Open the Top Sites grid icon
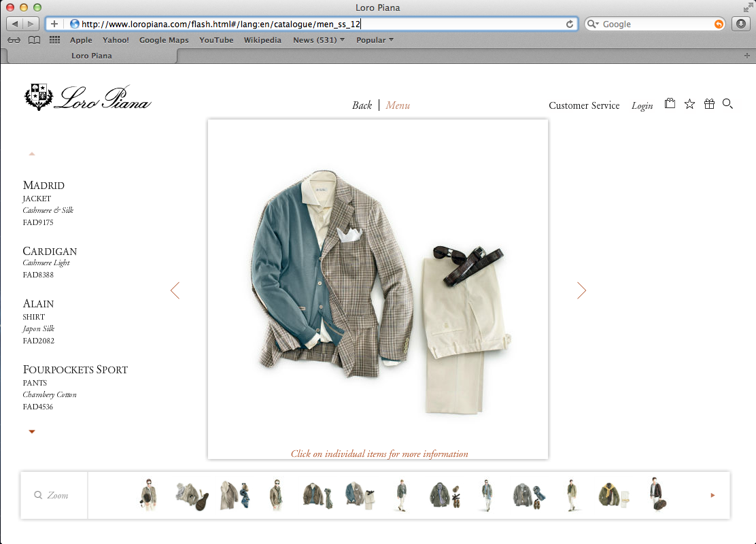 point(54,40)
